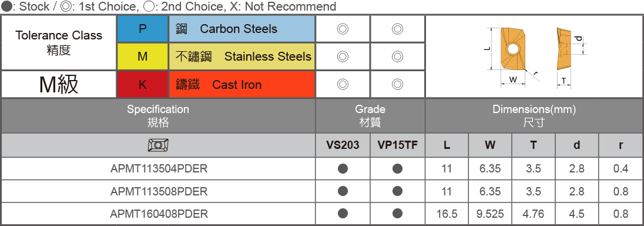Click the Cast Iron label
Viewport: 644px width, 226px height.
click(x=237, y=85)
